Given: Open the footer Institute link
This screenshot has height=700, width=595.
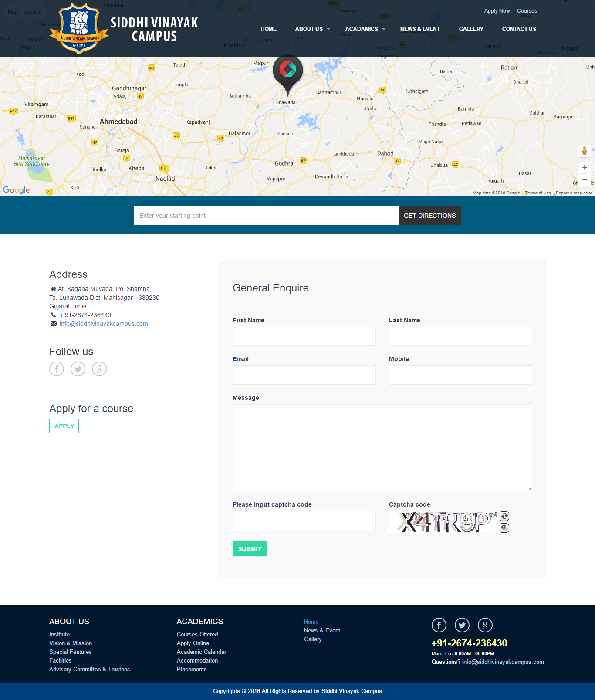Looking at the screenshot, I should coord(59,634).
